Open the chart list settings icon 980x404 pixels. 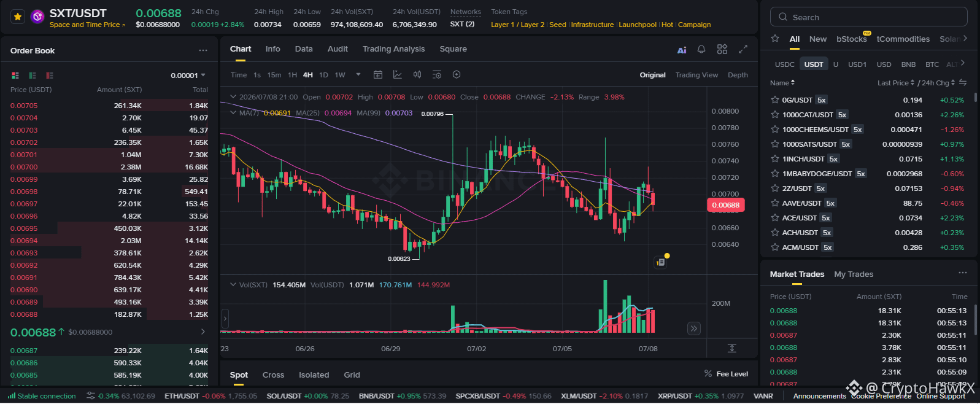pos(437,75)
